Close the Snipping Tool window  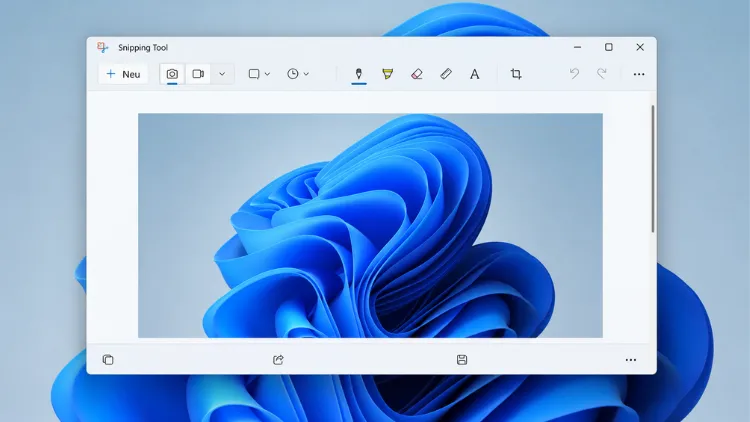[640, 47]
